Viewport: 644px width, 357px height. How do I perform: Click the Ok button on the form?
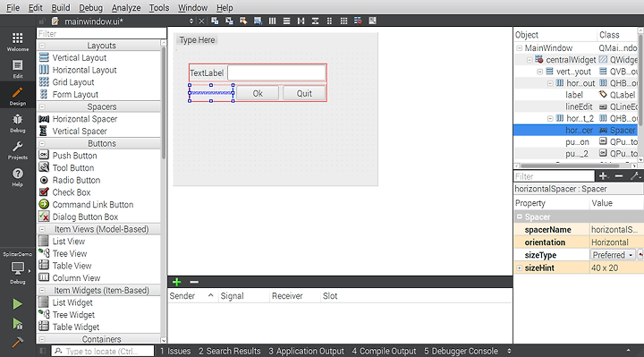pos(258,93)
